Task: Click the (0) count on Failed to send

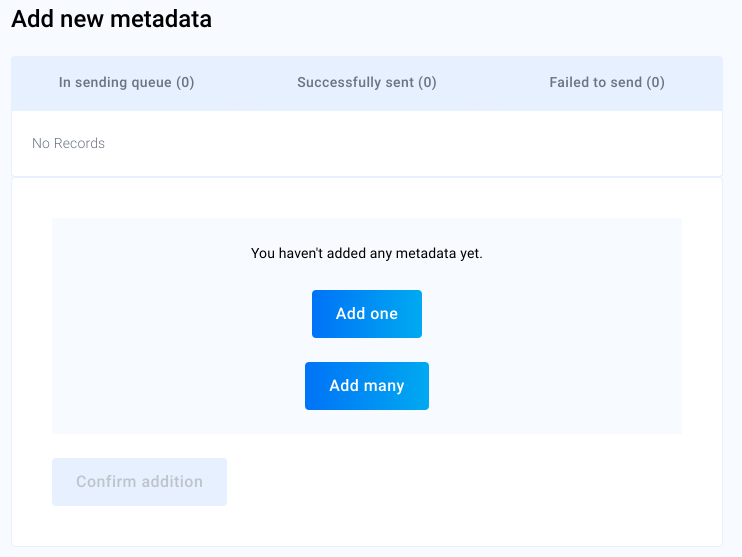Action: tap(655, 83)
